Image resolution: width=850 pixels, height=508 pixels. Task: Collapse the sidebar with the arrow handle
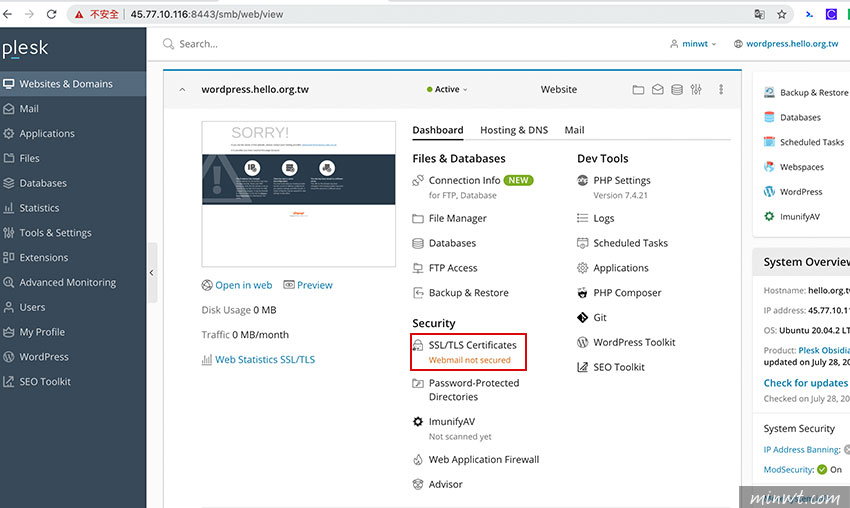pyautogui.click(x=152, y=273)
